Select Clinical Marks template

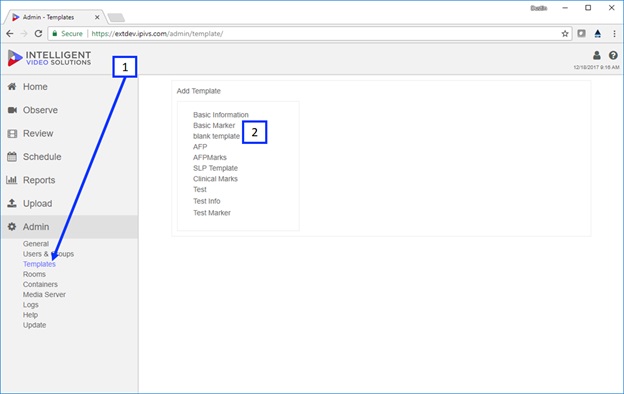click(x=215, y=179)
